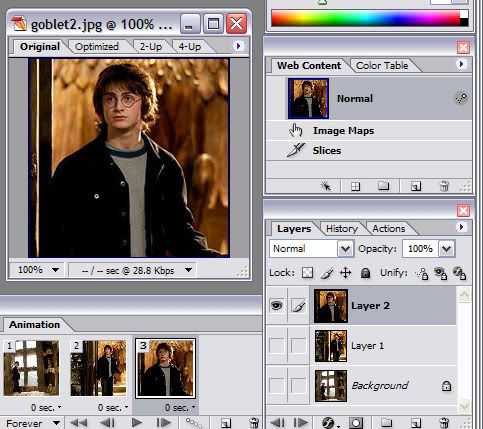The width and height of the screenshot is (483, 429).
Task: Select the Layer 1 row
Action: tap(361, 345)
